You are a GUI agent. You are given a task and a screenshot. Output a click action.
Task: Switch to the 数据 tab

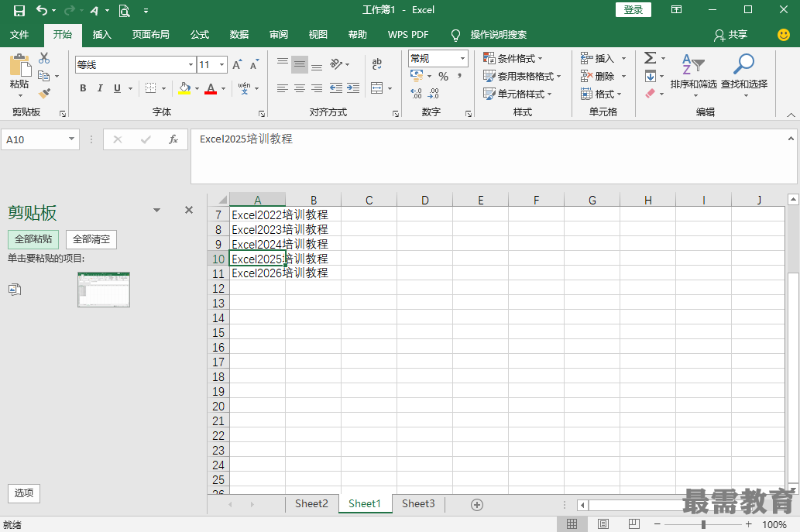239,35
